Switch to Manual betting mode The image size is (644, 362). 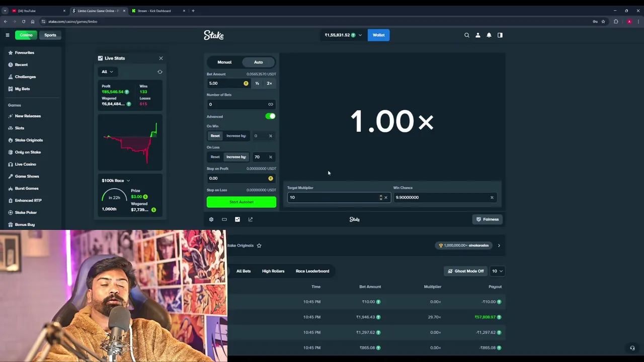pos(224,62)
